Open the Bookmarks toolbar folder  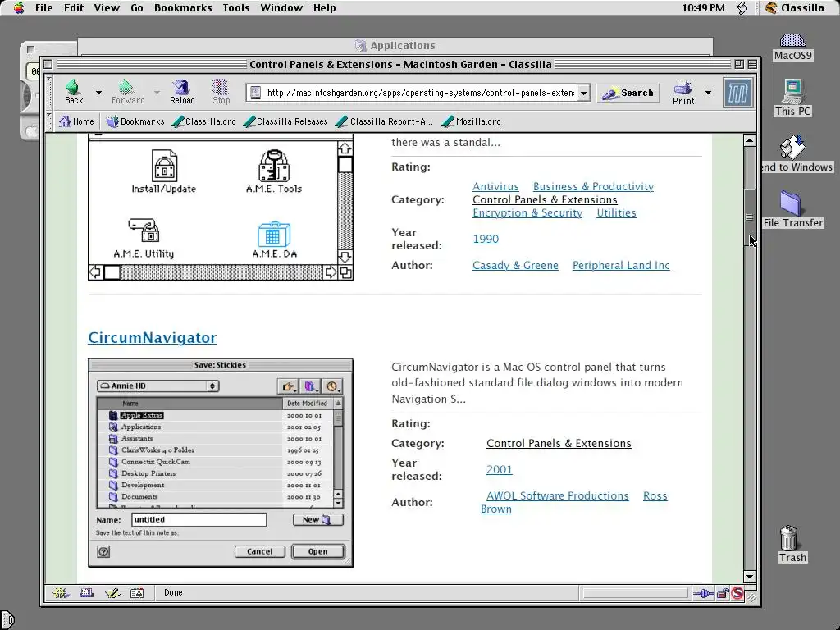135,121
